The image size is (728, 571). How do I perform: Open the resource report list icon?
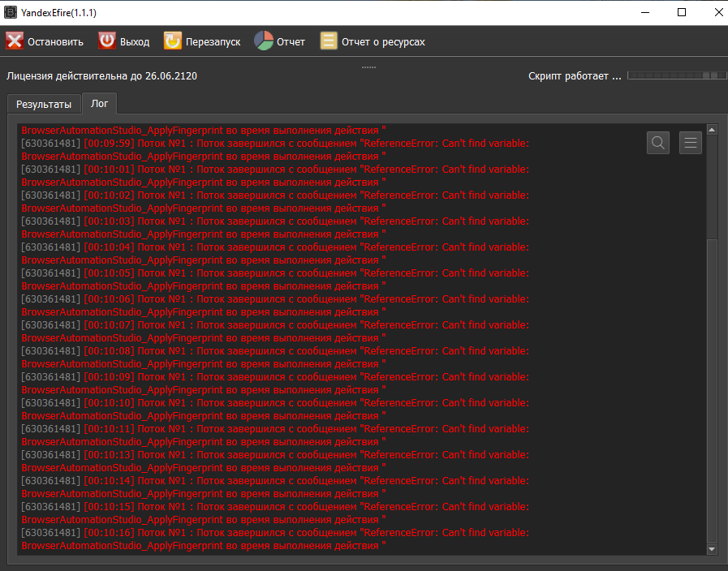coord(329,41)
